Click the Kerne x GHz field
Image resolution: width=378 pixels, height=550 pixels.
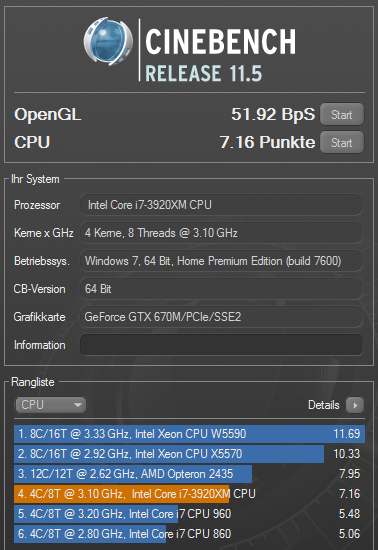221,233
